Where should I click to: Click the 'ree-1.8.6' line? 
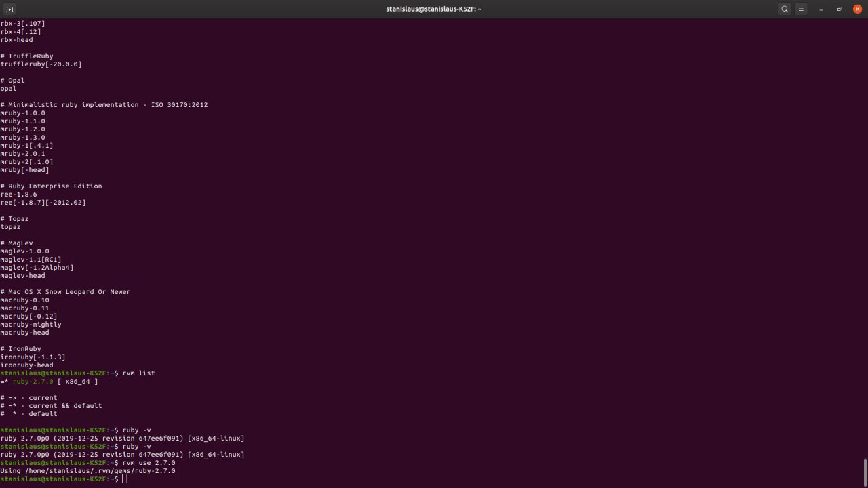tap(19, 195)
